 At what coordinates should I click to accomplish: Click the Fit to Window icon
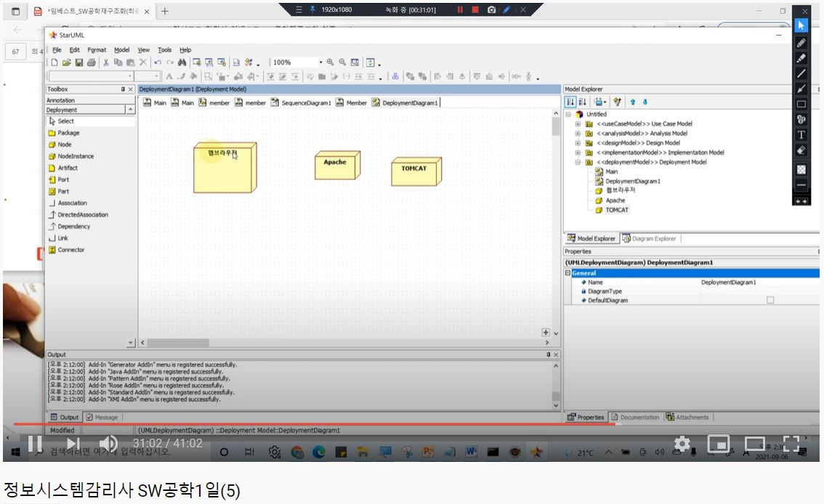355,62
